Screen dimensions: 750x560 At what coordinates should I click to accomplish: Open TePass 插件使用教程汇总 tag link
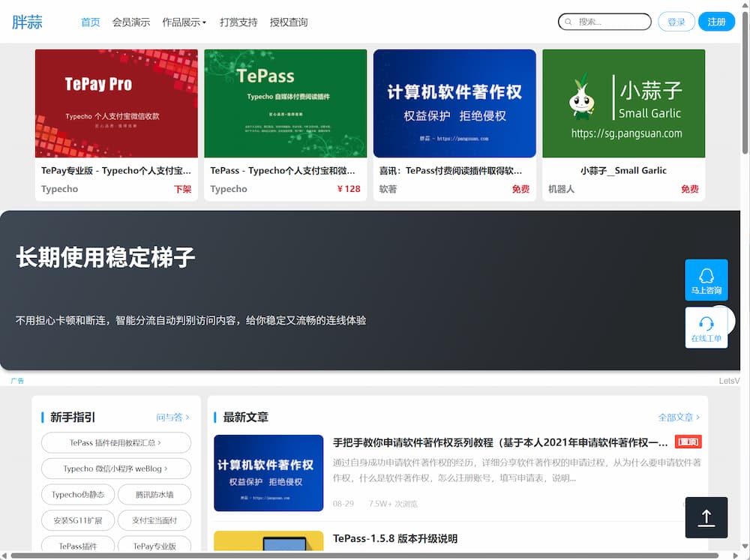[x=115, y=443]
